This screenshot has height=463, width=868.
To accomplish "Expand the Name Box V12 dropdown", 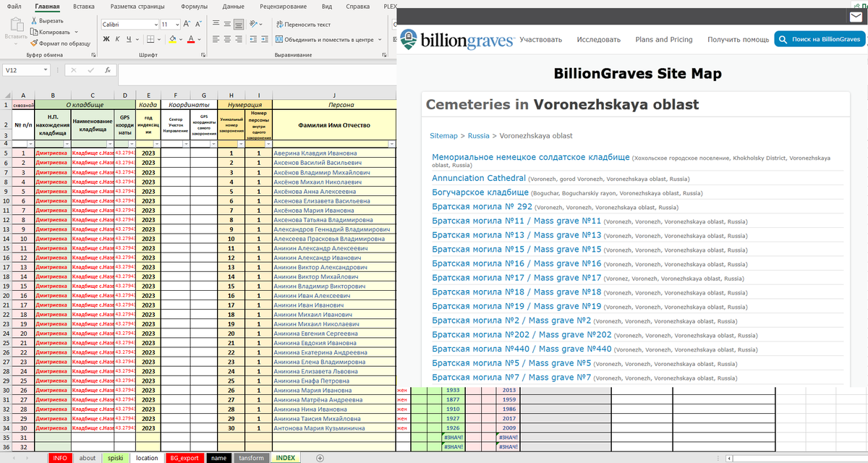I will (46, 70).
